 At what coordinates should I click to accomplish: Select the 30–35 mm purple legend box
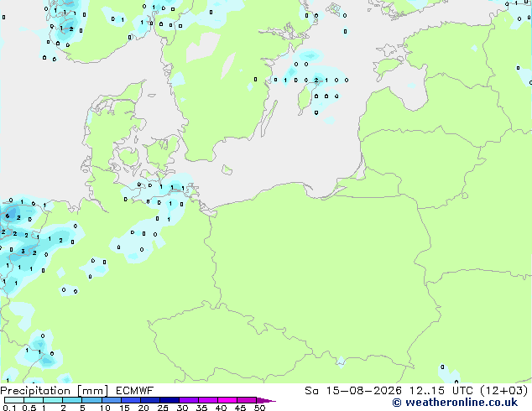coord(188,400)
